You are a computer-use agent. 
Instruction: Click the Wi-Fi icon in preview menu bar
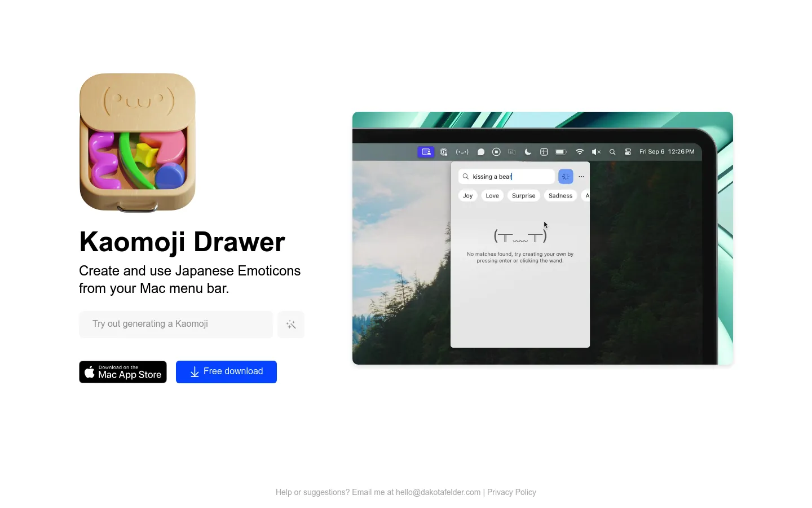click(x=580, y=152)
